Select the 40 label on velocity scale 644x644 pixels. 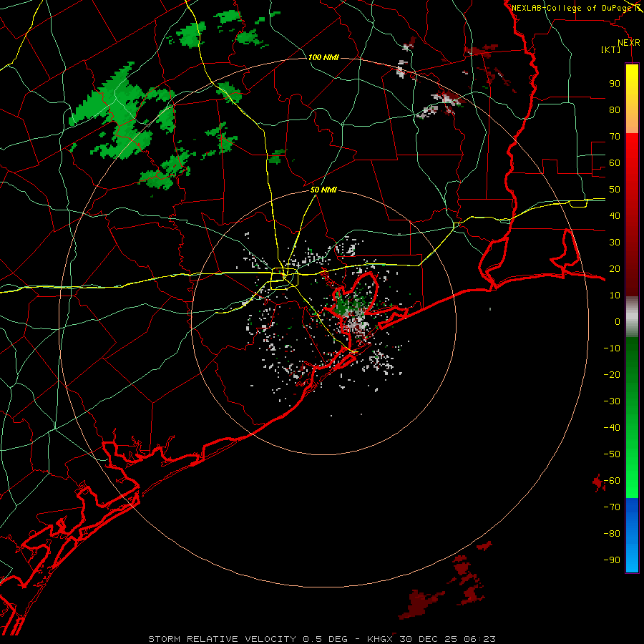tap(615, 215)
